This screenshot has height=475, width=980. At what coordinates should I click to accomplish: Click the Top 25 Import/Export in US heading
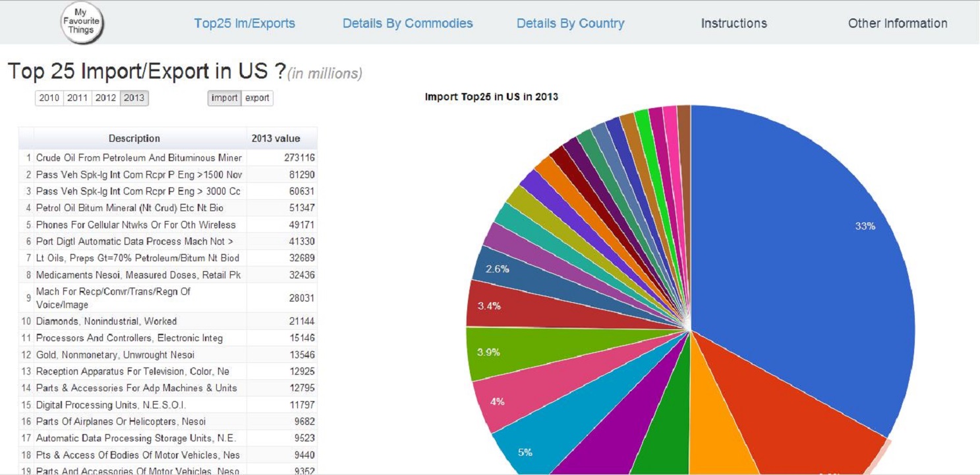146,71
